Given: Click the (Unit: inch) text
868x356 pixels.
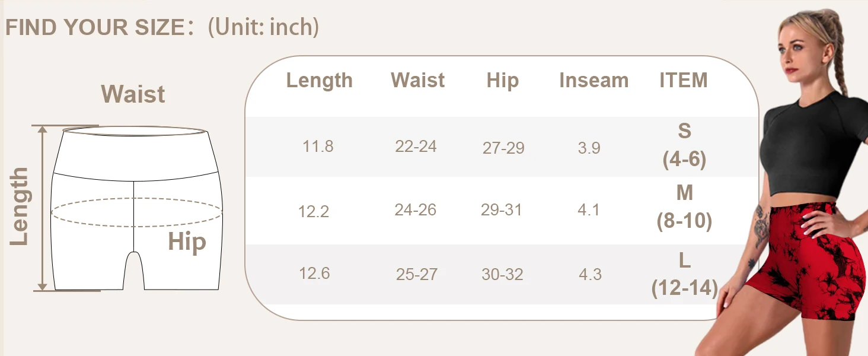Looking at the screenshot, I should pyautogui.click(x=263, y=27).
